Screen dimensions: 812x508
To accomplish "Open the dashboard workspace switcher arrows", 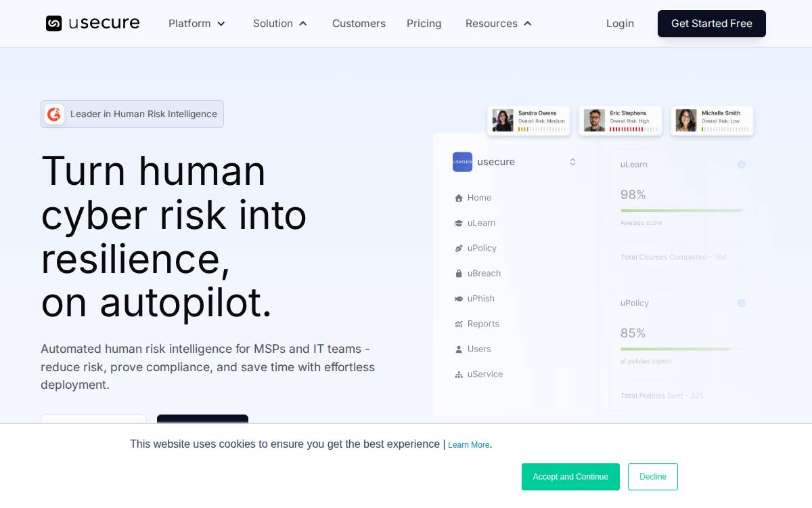I will (572, 162).
